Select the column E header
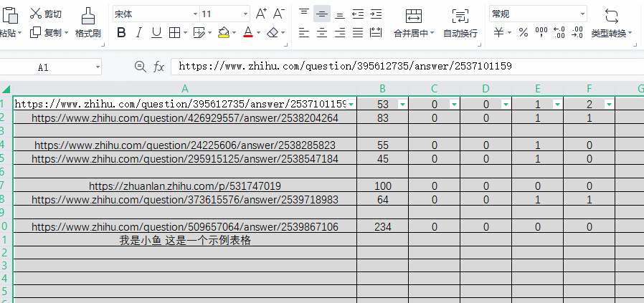This screenshot has height=303, width=644. (538, 89)
